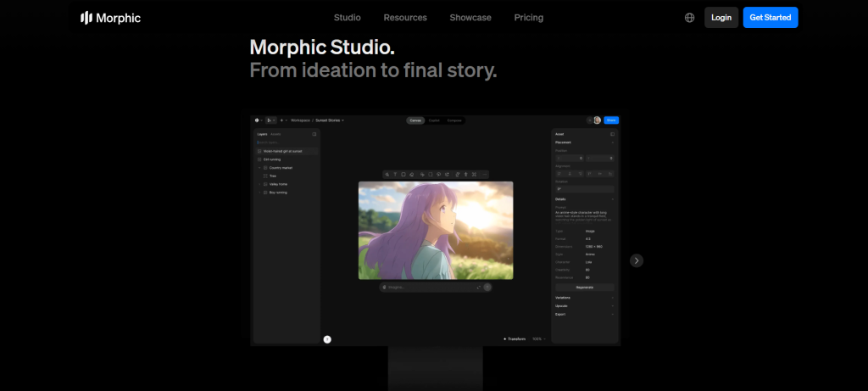This screenshot has width=868, height=391.
Task: Click the Regenerate button
Action: coord(585,288)
